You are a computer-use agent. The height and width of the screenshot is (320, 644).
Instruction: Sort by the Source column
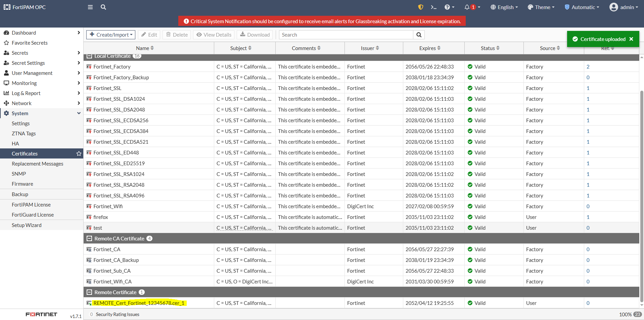(x=550, y=48)
